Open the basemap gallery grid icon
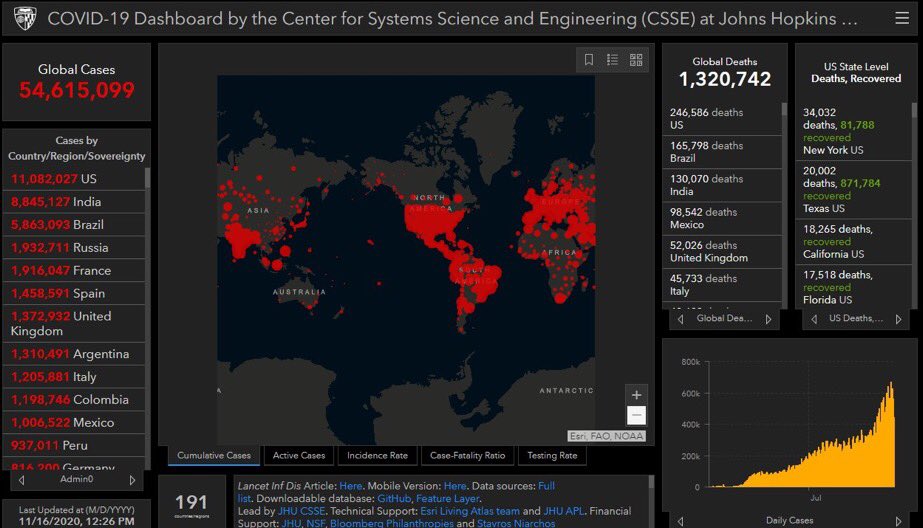The image size is (923, 528). tap(636, 59)
